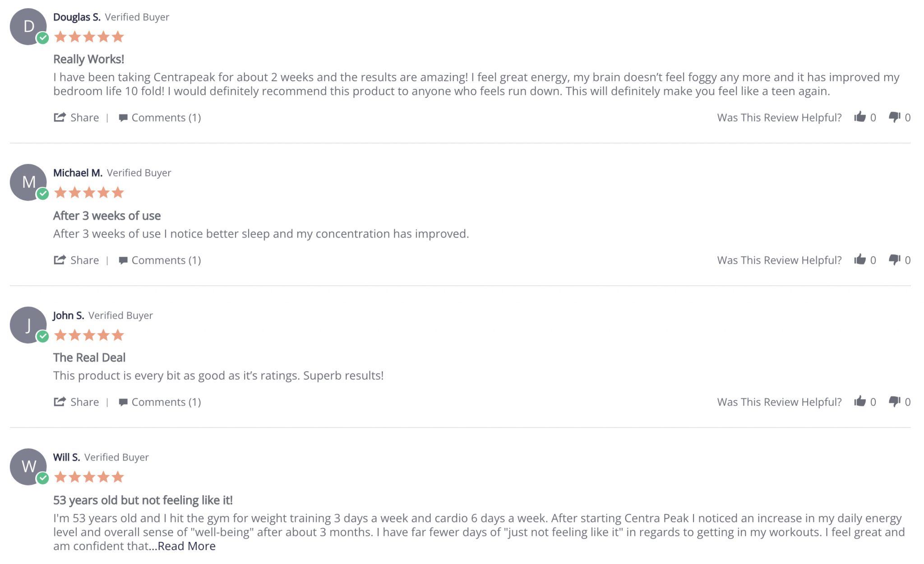Thumbs down John S.'s review
924x564 pixels.
pyautogui.click(x=894, y=402)
